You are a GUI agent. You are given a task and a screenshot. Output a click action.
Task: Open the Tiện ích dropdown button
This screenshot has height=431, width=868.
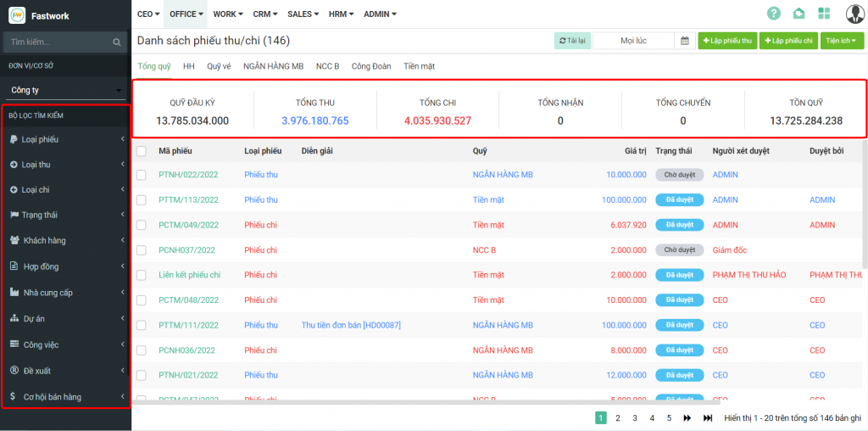tap(842, 41)
